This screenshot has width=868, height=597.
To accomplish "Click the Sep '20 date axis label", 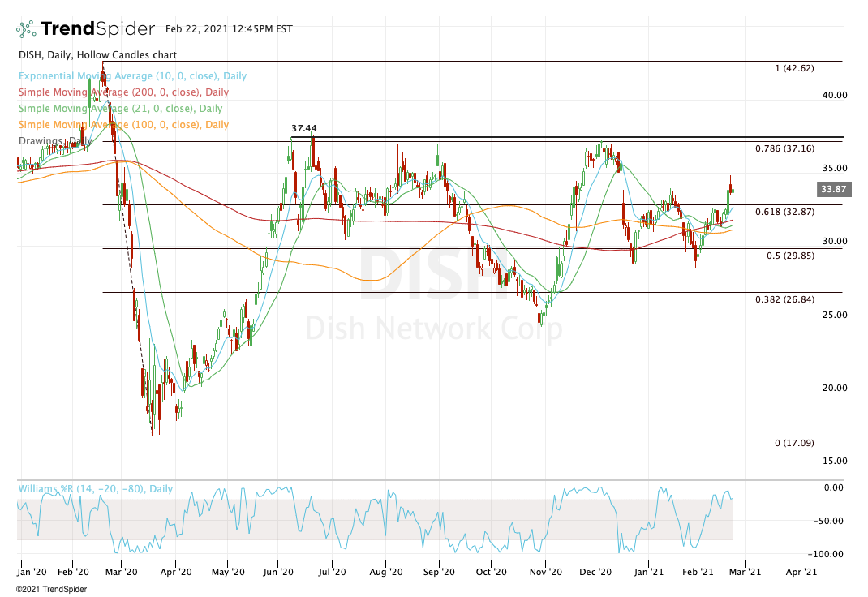I will tap(439, 572).
